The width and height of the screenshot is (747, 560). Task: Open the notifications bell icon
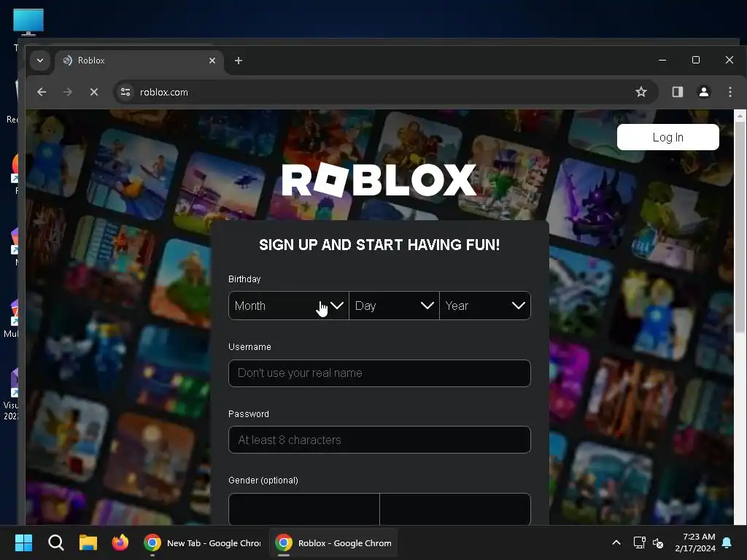727,542
